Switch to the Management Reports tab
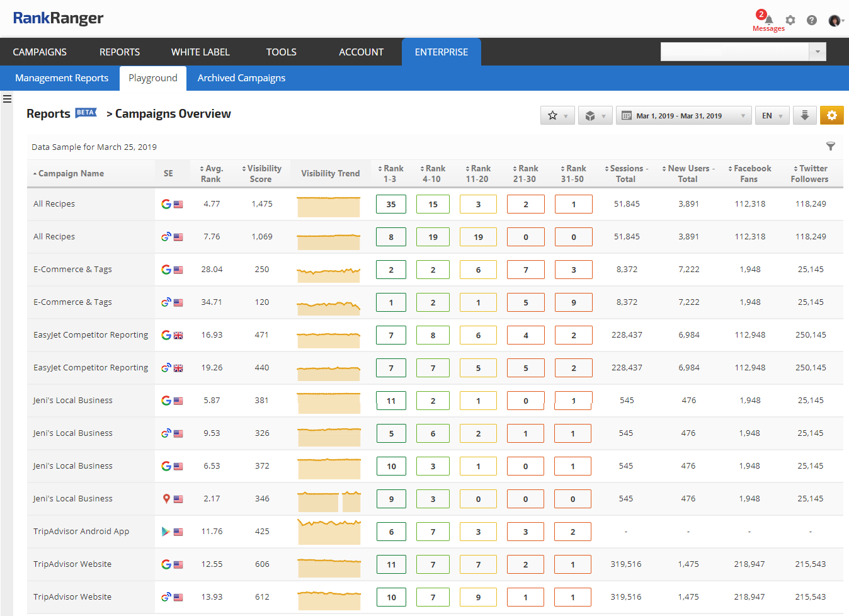Screen dimensions: 849x616 [x=62, y=78]
